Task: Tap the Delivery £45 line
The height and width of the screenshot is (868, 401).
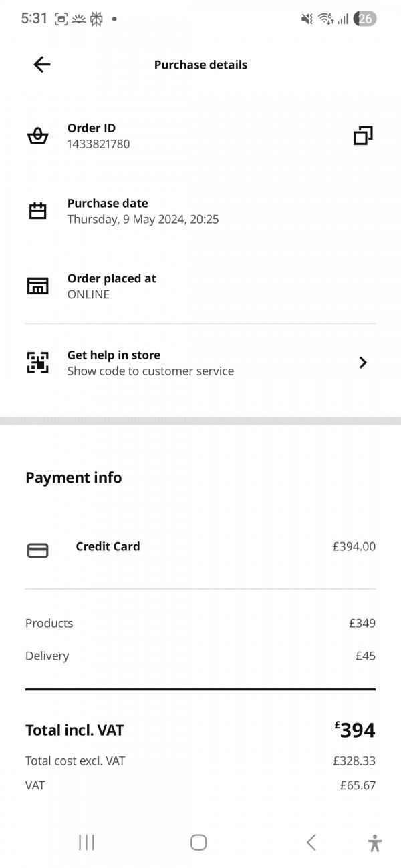Action: (x=200, y=656)
